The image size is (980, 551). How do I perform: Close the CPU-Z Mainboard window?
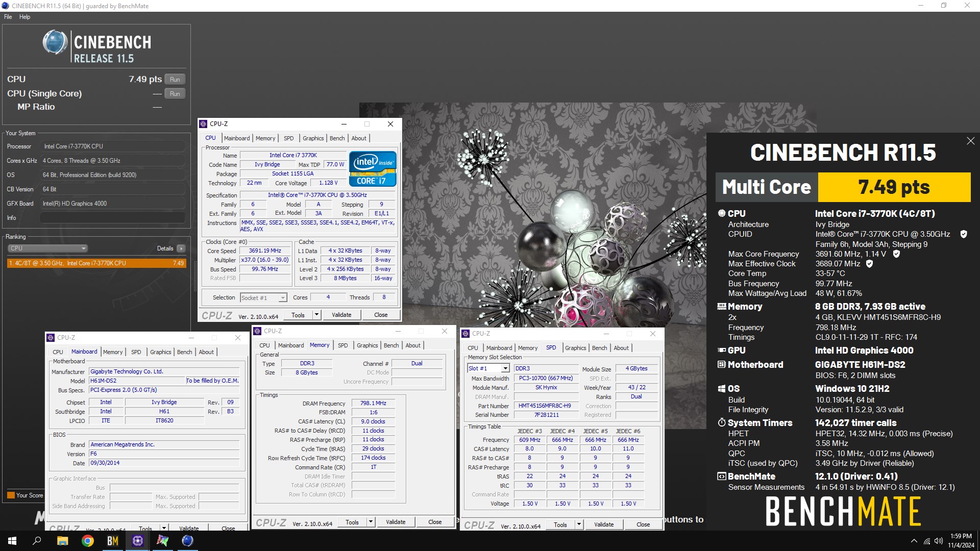[x=237, y=338]
